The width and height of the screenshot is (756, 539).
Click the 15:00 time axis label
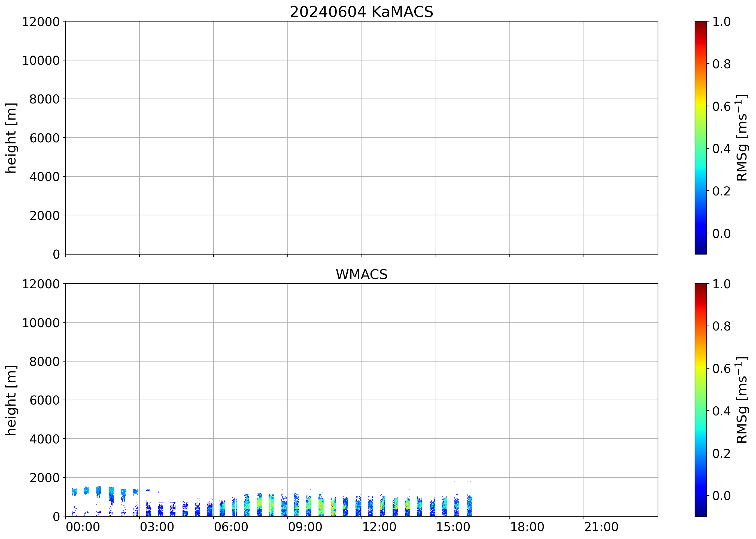coord(453,527)
